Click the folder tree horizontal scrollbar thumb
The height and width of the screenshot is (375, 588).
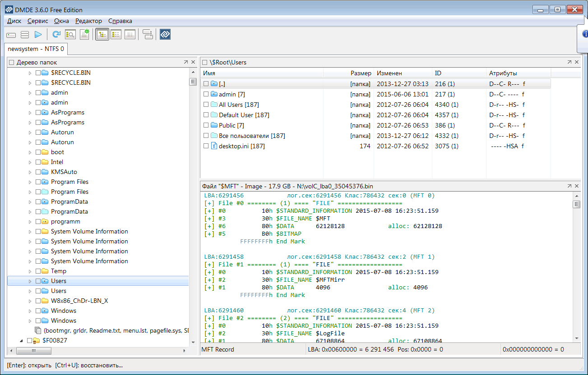click(x=34, y=351)
